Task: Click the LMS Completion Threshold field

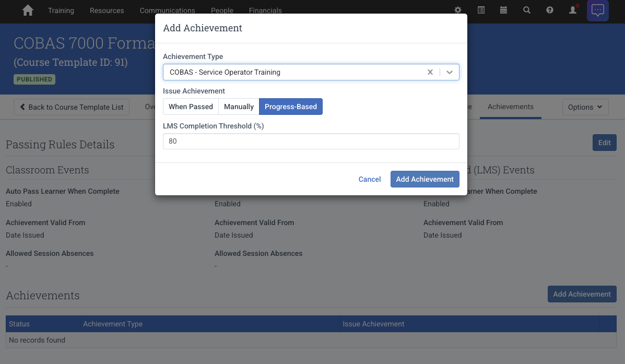Action: pos(311,141)
